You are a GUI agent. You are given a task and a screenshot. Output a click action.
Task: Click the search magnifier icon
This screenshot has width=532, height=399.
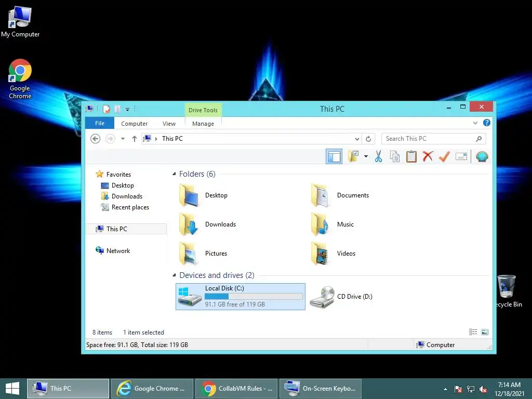(x=478, y=139)
